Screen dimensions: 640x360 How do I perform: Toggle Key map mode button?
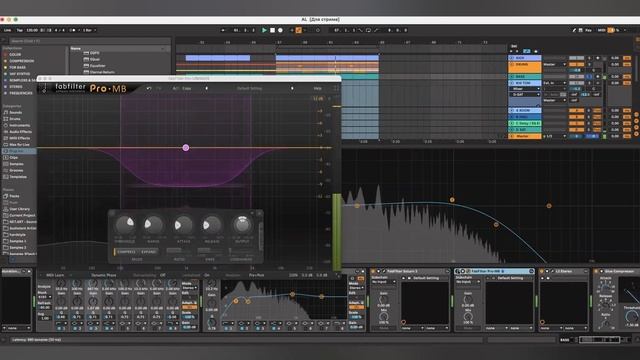click(588, 30)
